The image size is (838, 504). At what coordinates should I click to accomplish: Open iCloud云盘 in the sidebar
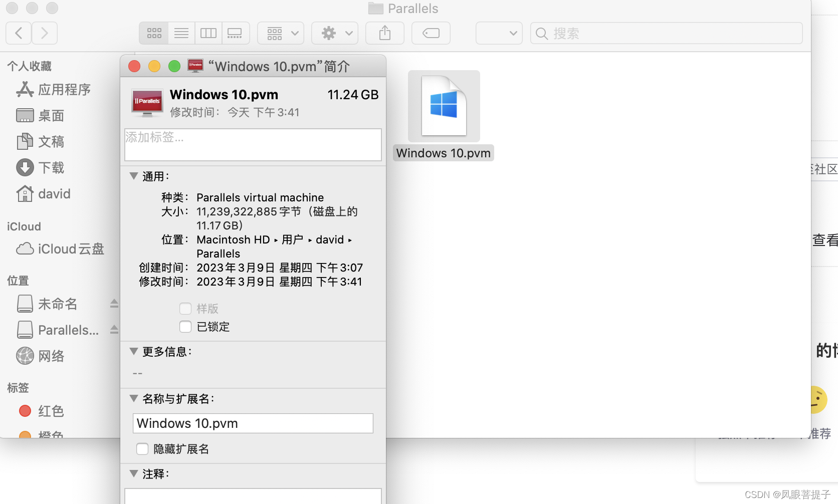pos(60,249)
